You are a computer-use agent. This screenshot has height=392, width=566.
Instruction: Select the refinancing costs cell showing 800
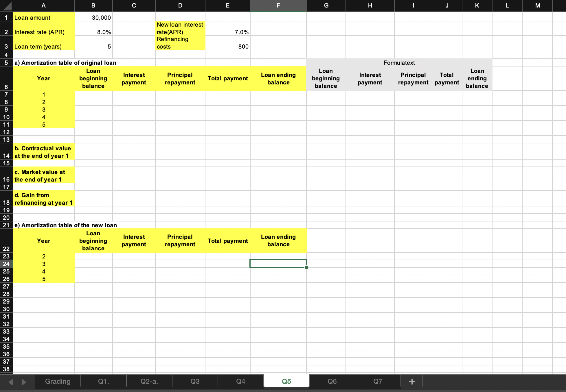(227, 46)
